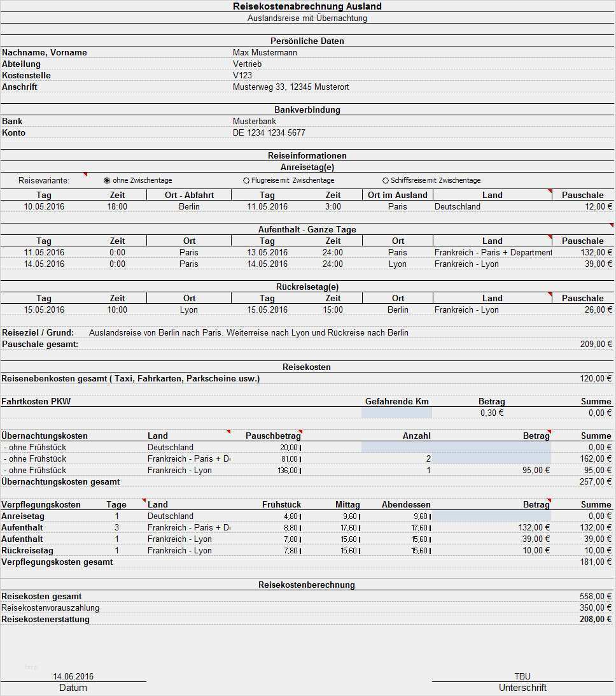Click the empty blue Gefahrene Km cell
616x696 pixels.
point(396,413)
